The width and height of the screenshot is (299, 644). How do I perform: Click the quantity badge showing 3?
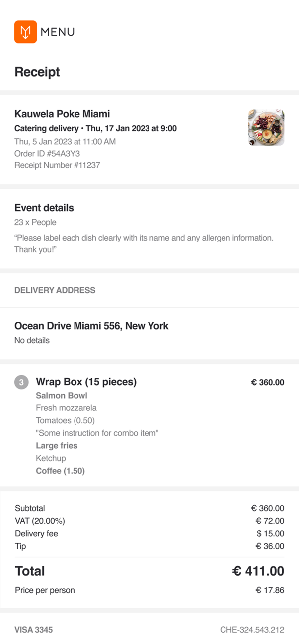[21, 383]
